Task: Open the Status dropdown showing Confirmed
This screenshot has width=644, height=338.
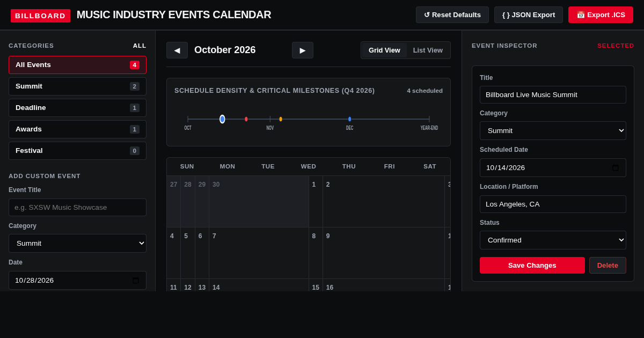Action: [553, 240]
